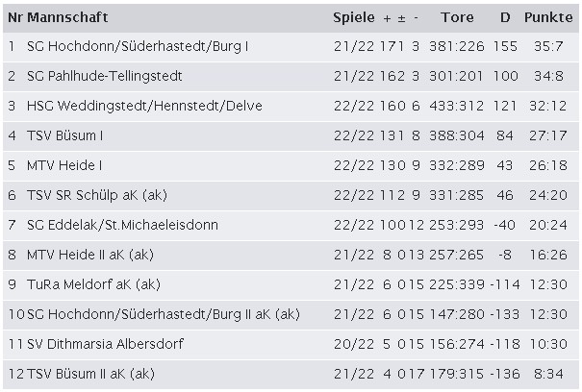Select SG Hochdonn/Süderhastedt/Burg II aK team

pos(164,314)
